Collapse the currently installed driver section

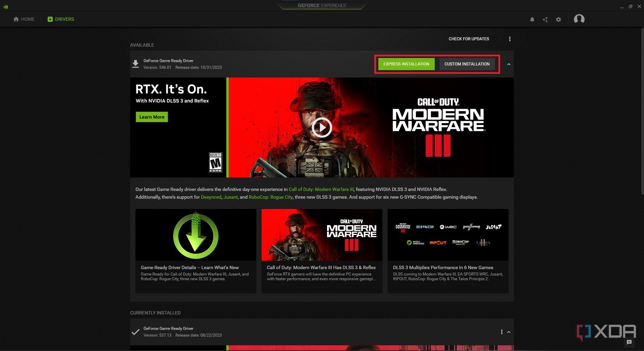[509, 332]
